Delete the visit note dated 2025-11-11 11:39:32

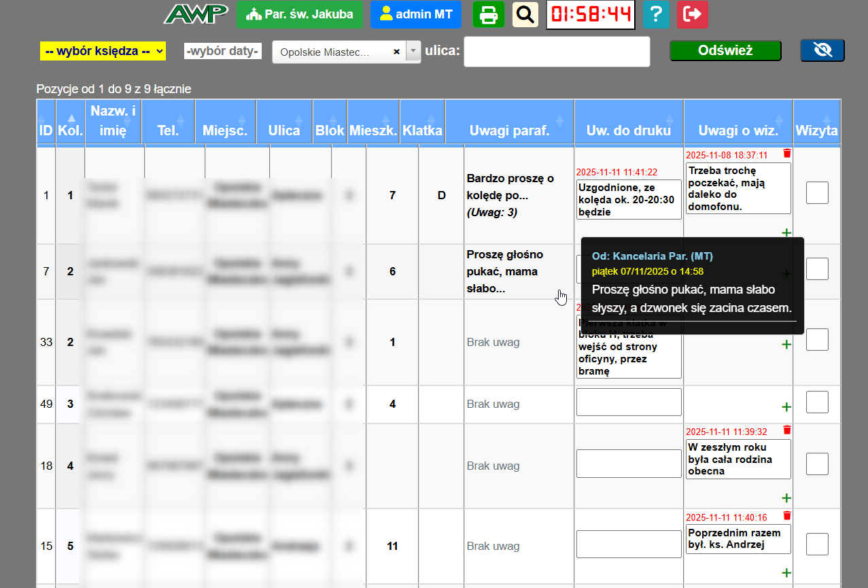coord(787,430)
